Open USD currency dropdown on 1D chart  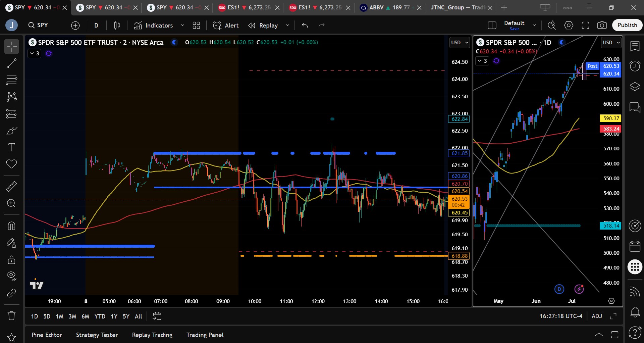[x=611, y=43]
